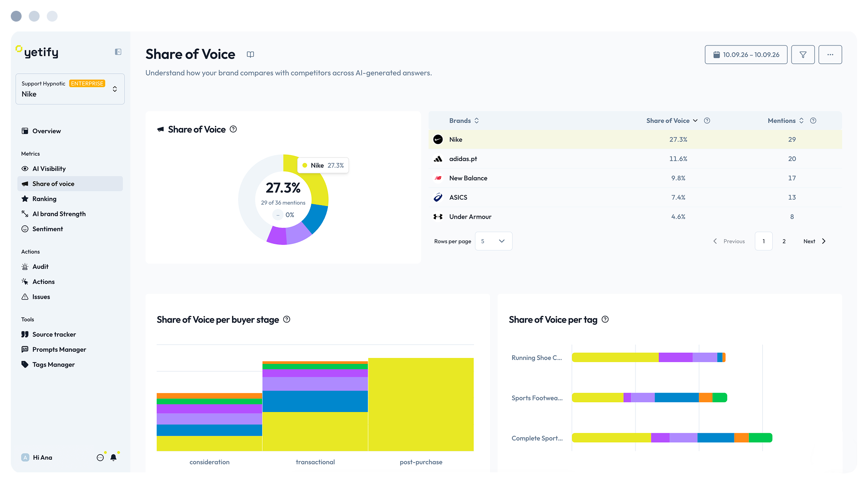Click help icon beside Share of Voice per tag

coord(605,319)
